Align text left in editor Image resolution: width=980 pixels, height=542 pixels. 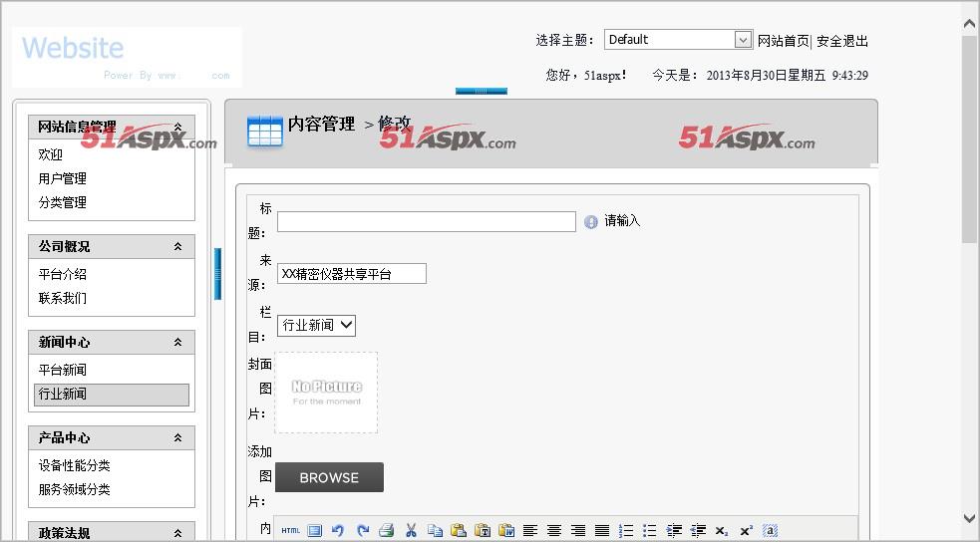530,531
